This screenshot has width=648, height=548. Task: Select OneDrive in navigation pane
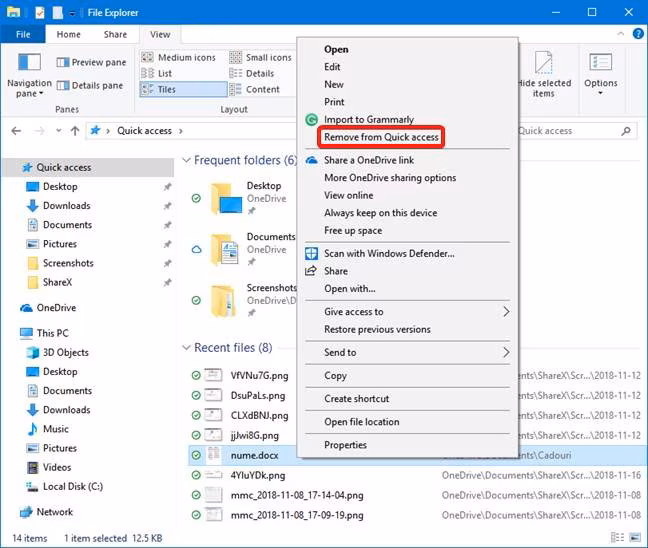point(56,308)
